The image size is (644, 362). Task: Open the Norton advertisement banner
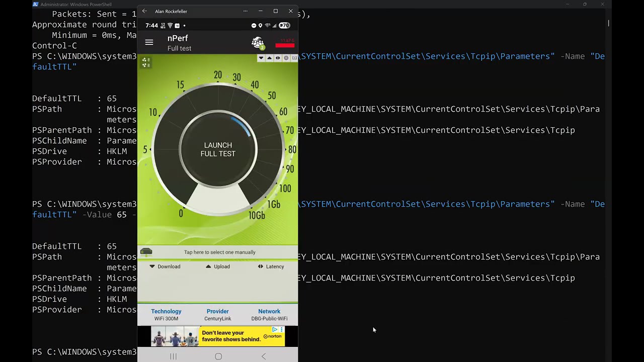(x=218, y=336)
